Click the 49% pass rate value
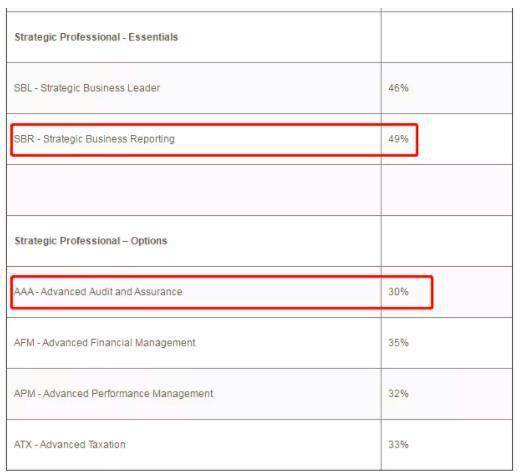The height and width of the screenshot is (476, 520). tap(398, 139)
